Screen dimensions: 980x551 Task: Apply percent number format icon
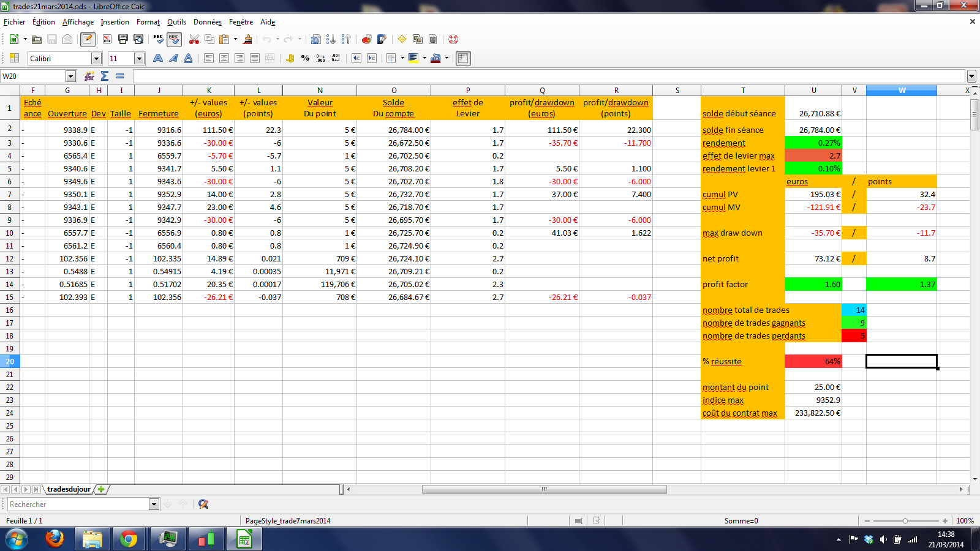tap(305, 58)
